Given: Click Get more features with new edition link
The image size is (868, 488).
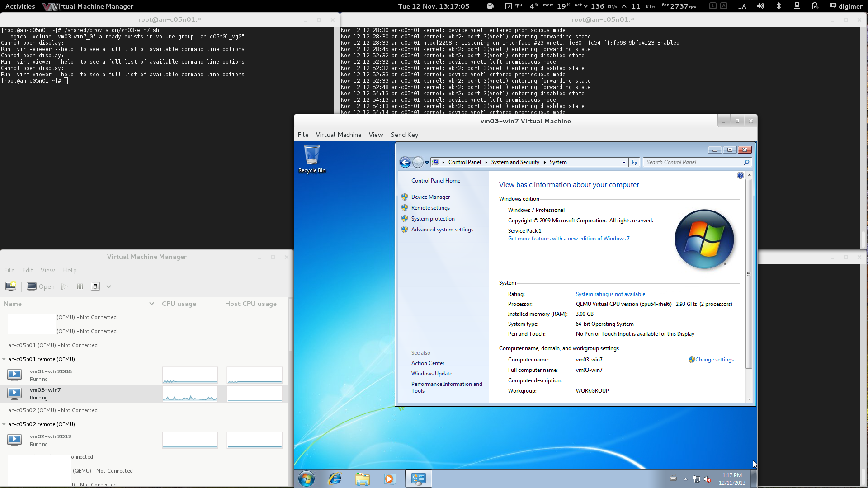Looking at the screenshot, I should (x=568, y=239).
